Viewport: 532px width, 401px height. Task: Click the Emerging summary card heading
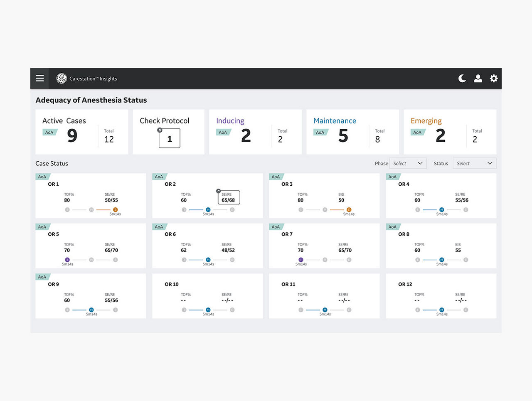coord(426,121)
